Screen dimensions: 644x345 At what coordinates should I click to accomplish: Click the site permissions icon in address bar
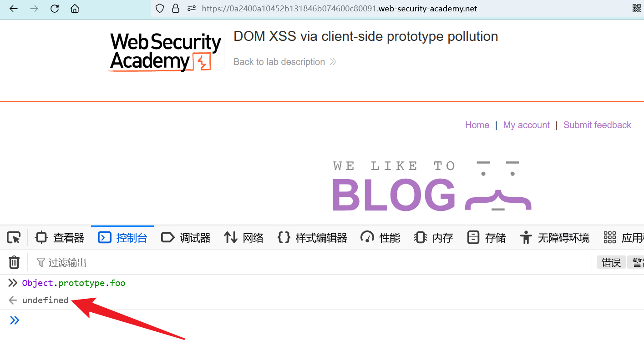tap(192, 8)
